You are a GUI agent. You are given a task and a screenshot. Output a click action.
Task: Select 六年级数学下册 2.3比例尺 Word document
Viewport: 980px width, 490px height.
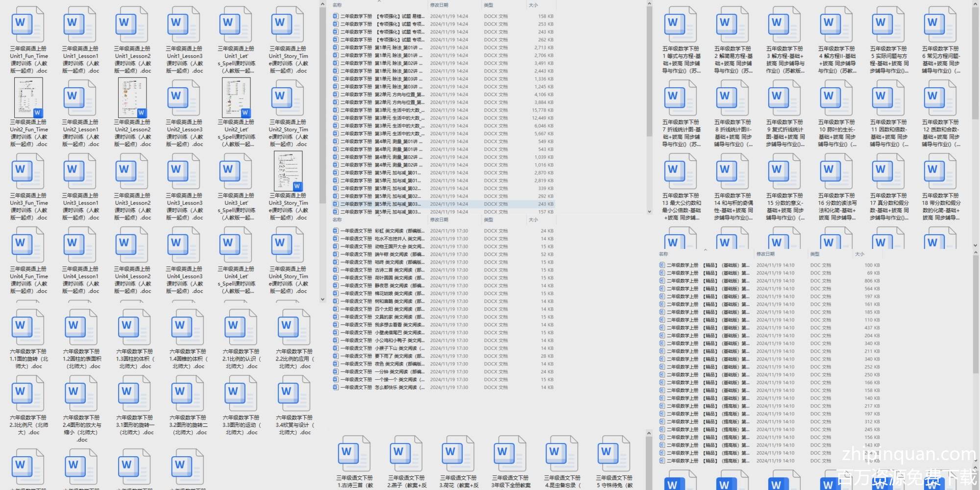[x=28, y=394]
